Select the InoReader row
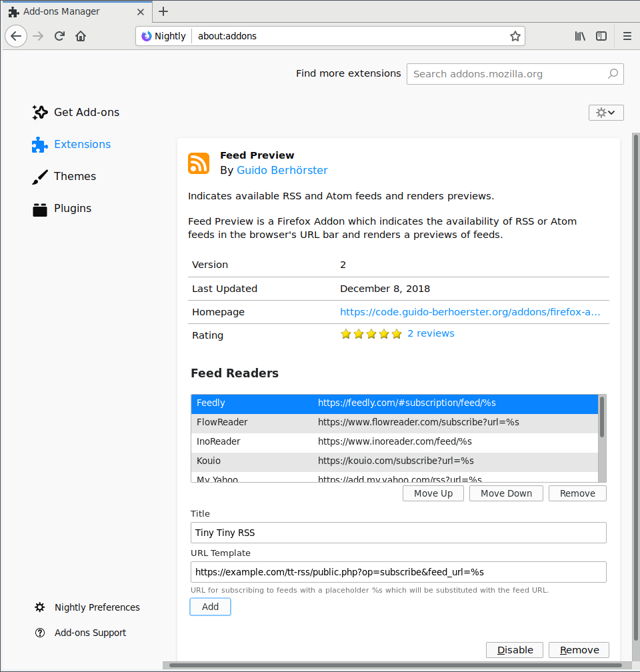Viewport: 640px width, 672px height. coord(395,442)
